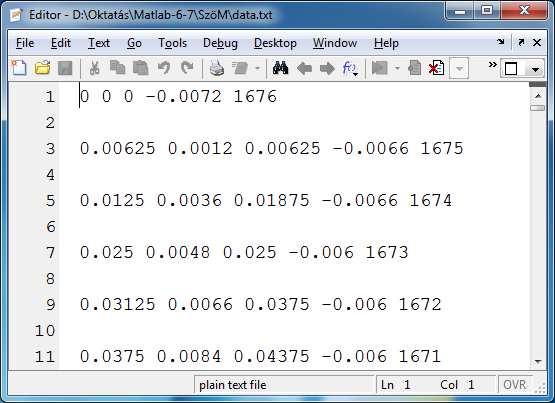Click value -0.0072 on line 1

pos(183,96)
